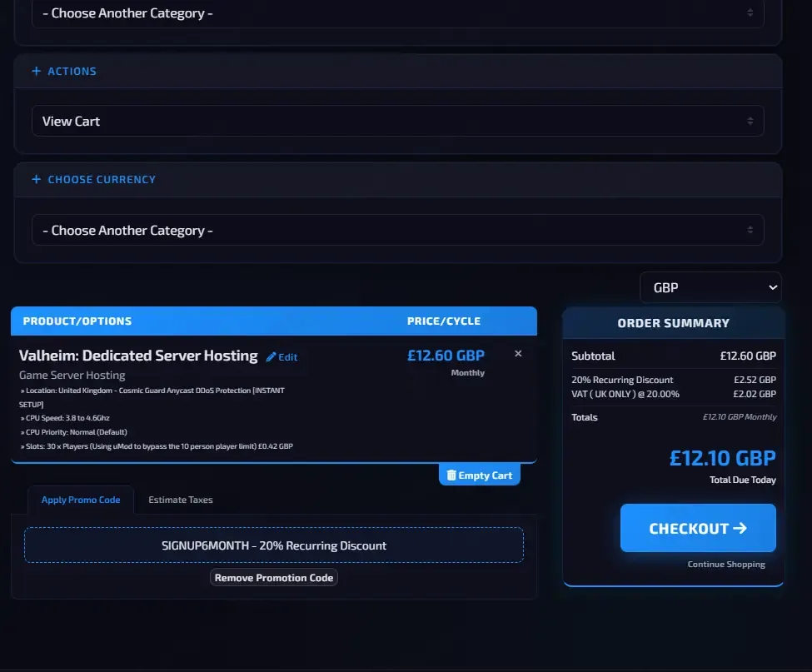
Task: Open the View Cart dropdown
Action: point(398,121)
